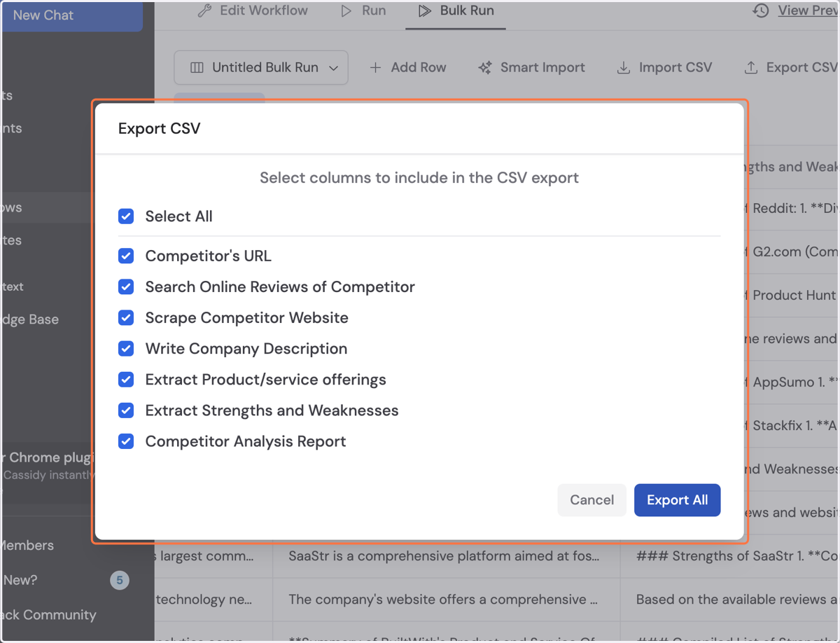
Task: Click Add Row in toolbar
Action: [407, 68]
